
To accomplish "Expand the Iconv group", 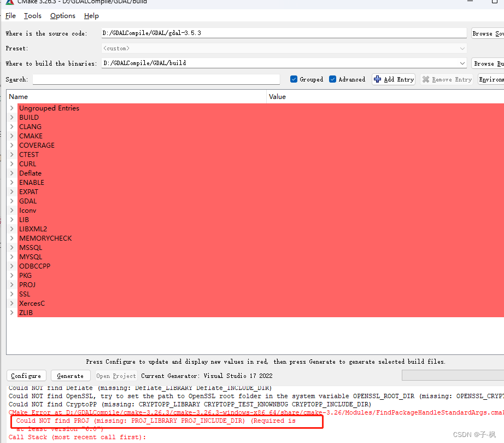I will [12, 210].
